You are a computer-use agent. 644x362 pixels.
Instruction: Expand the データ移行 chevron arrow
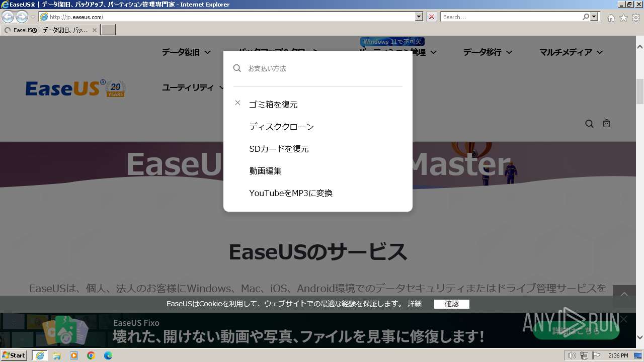[509, 52]
